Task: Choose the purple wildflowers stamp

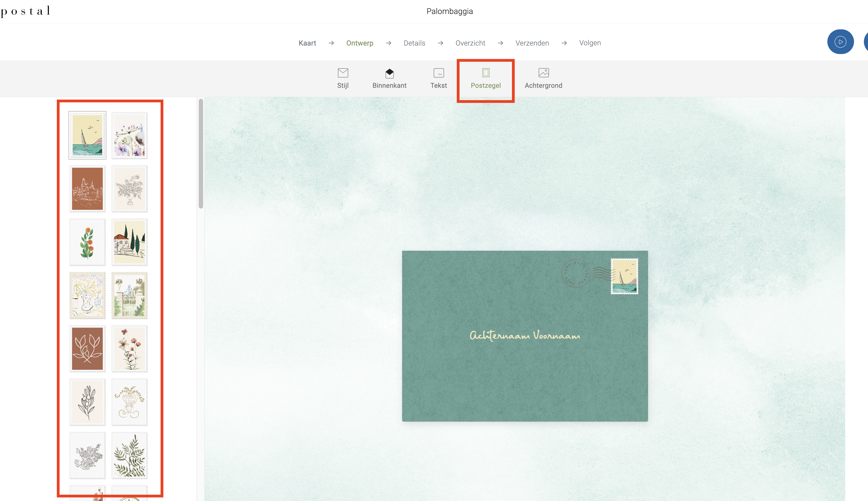Action: tap(129, 135)
